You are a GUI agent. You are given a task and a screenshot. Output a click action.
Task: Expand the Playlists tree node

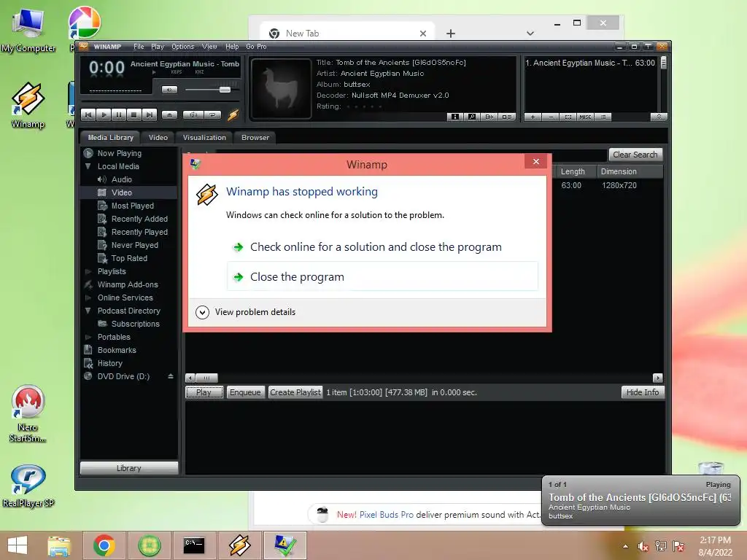tap(88, 271)
